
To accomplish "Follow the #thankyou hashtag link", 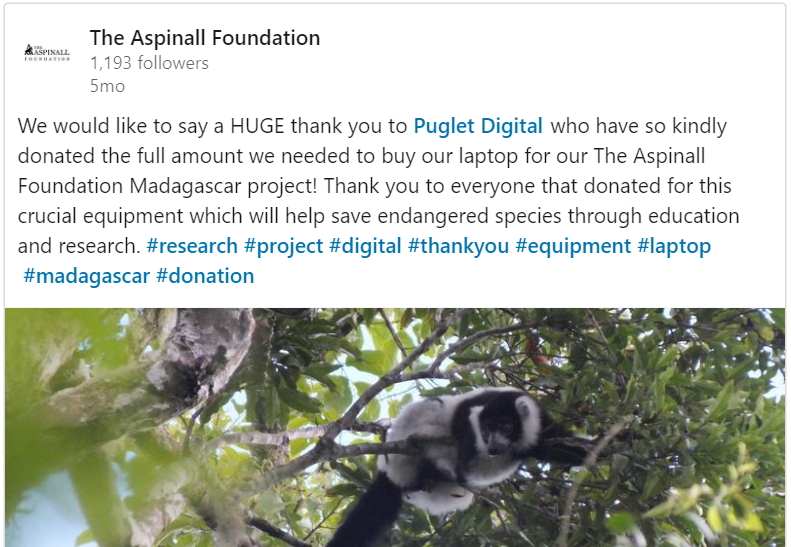I will (458, 246).
